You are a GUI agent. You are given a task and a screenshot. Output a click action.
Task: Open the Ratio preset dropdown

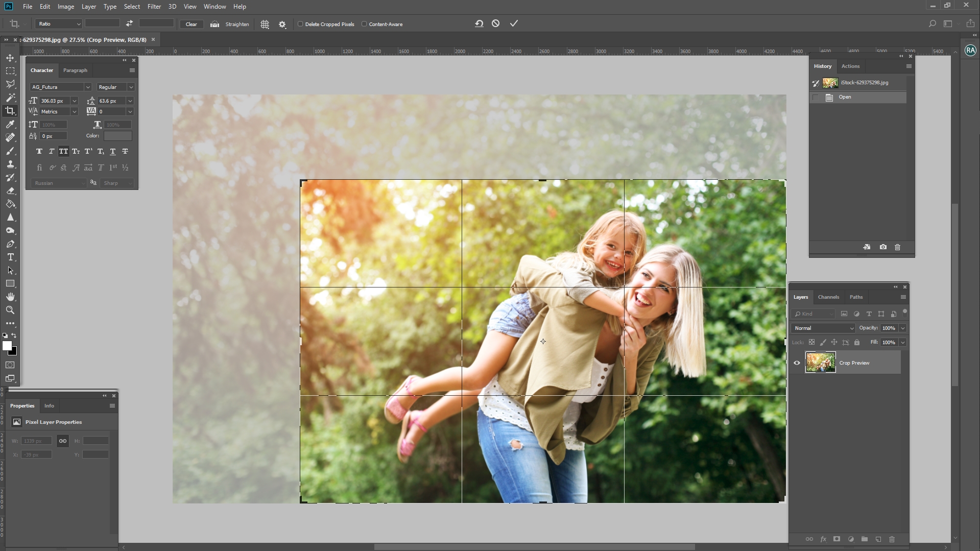tap(78, 23)
